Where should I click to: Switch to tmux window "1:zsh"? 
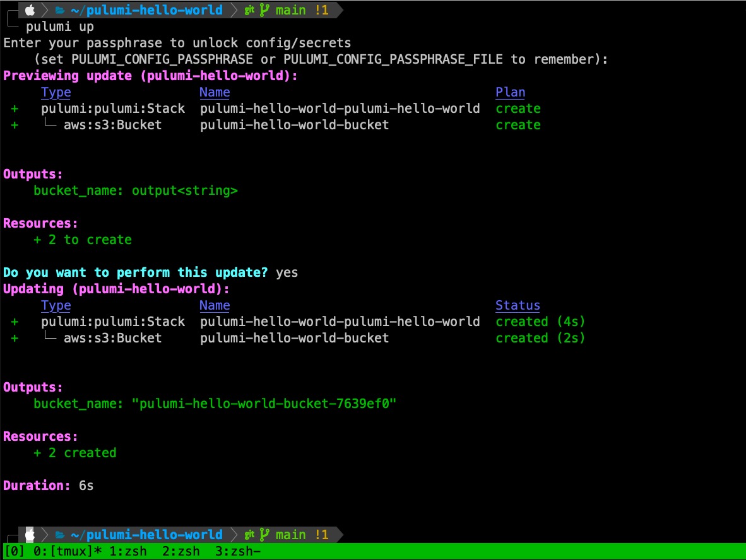coord(128,551)
